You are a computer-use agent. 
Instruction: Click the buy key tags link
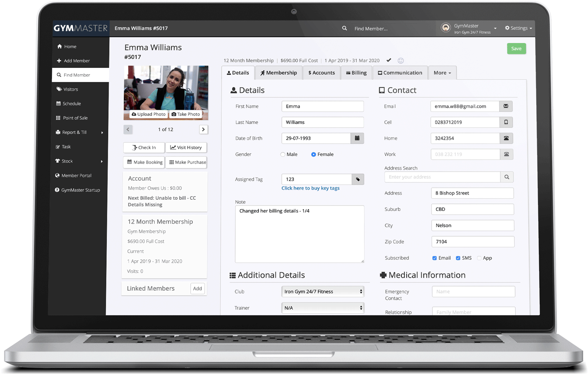[310, 188]
